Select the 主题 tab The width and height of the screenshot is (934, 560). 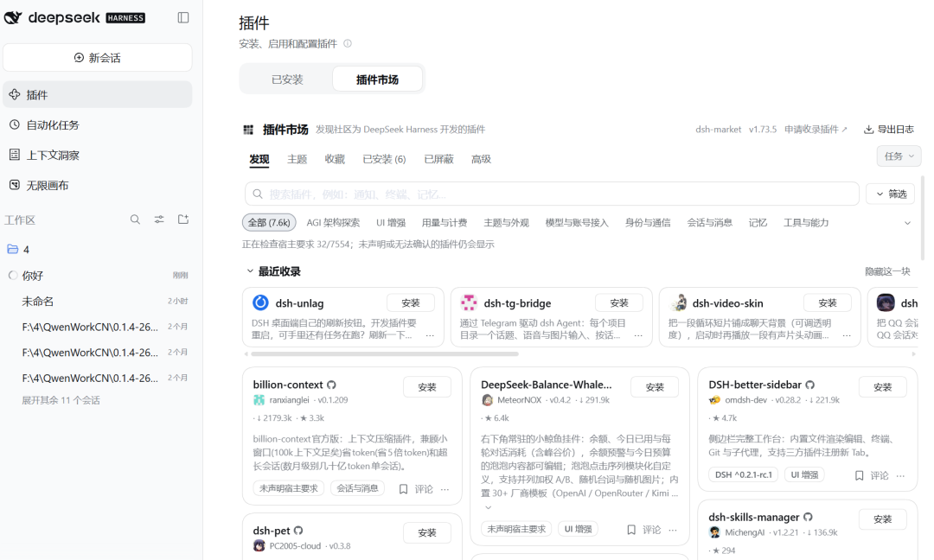pyautogui.click(x=297, y=160)
